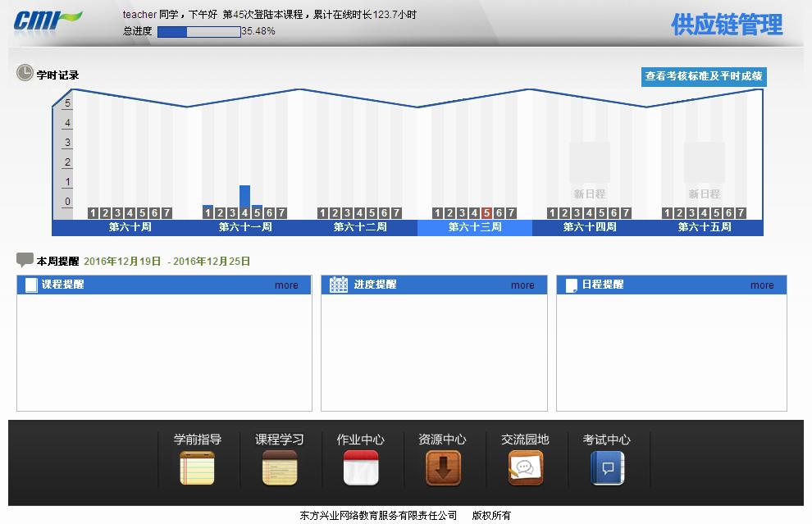Click 东方兴业网络教育服务有限责任公司 footer text
Viewport: 812px width, 524px height.
378,515
